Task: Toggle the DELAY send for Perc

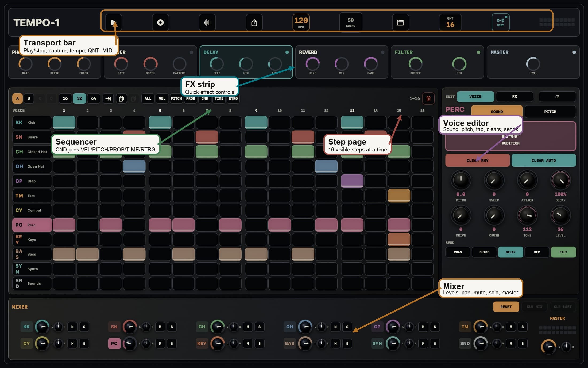Action: point(510,252)
